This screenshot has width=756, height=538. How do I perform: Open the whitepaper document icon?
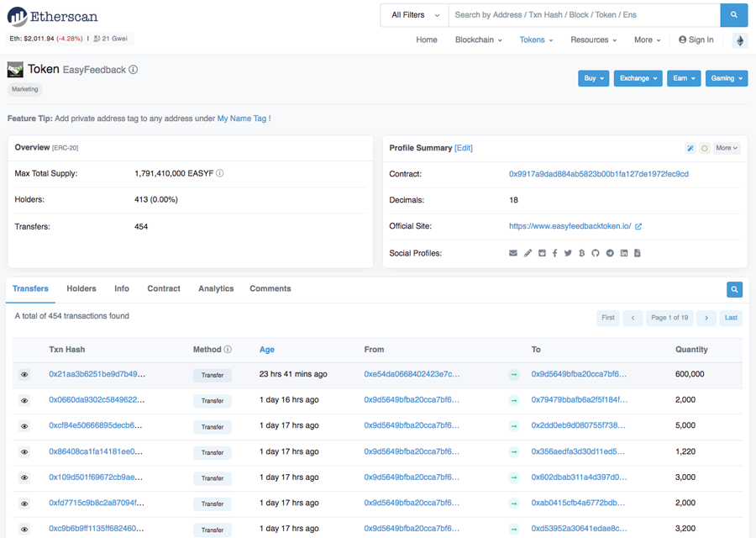click(638, 253)
